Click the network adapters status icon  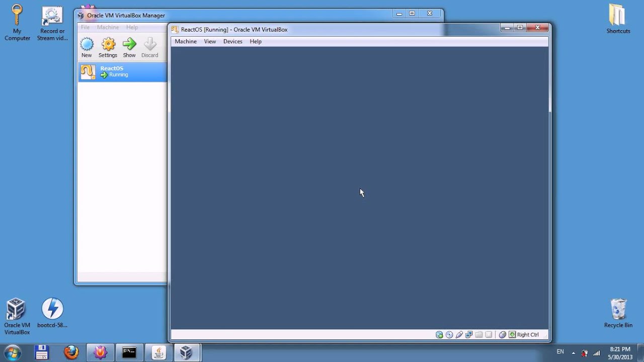point(469,334)
